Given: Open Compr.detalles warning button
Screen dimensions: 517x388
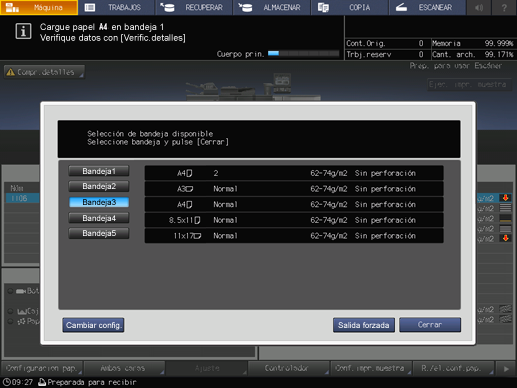Looking at the screenshot, I should 44,72.
